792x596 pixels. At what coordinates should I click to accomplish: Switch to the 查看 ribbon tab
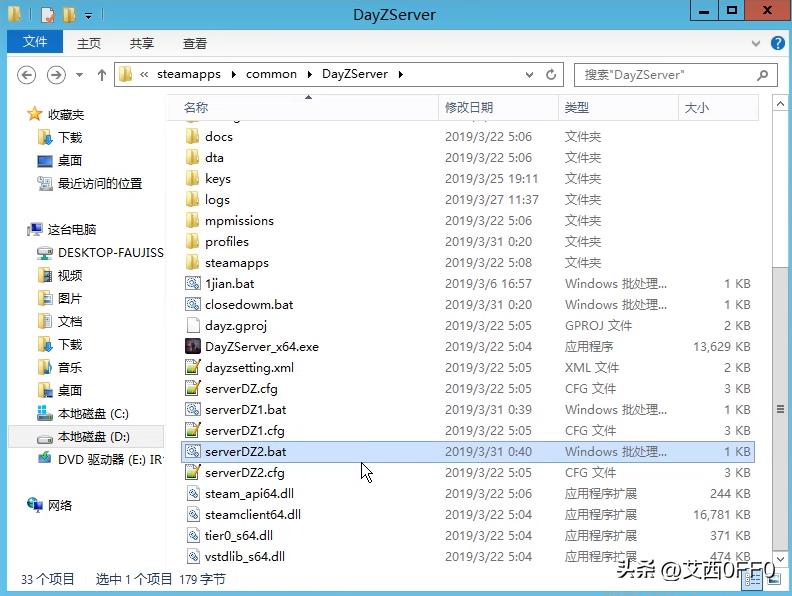tap(194, 43)
